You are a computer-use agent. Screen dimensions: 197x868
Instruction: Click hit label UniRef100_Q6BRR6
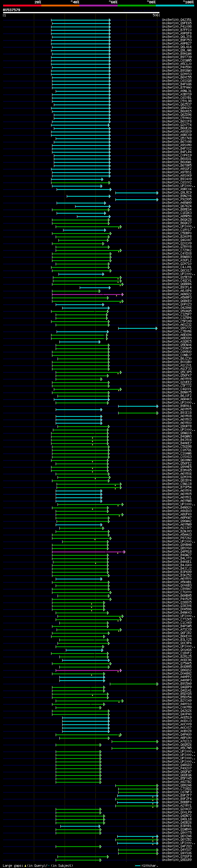(177, 284)
